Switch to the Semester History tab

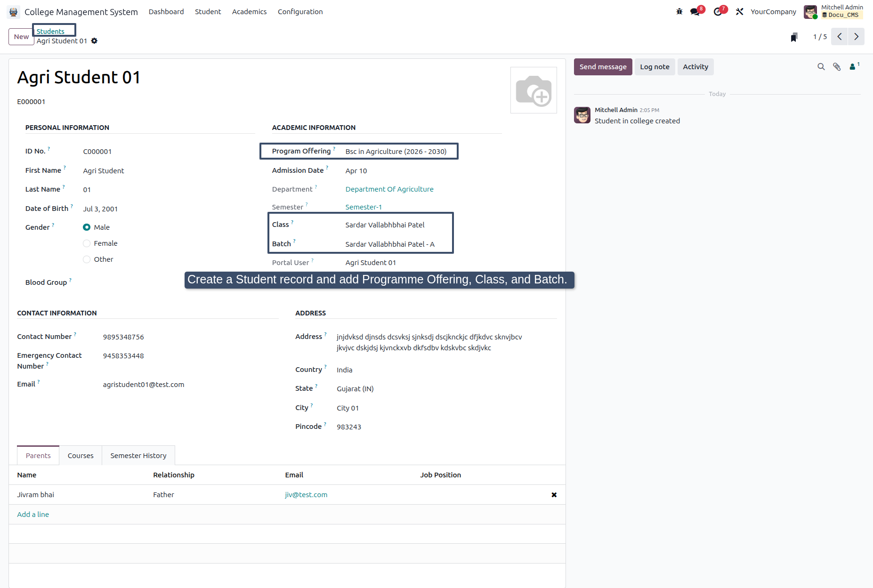138,456
